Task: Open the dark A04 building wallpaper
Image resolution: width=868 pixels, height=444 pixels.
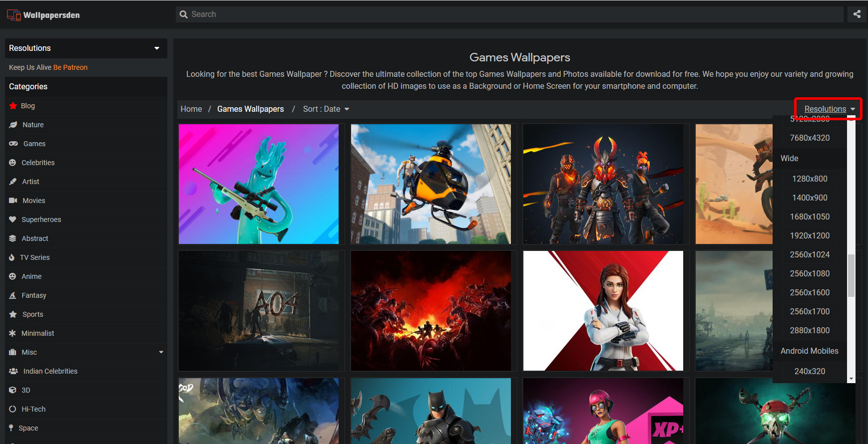Action: (x=259, y=311)
